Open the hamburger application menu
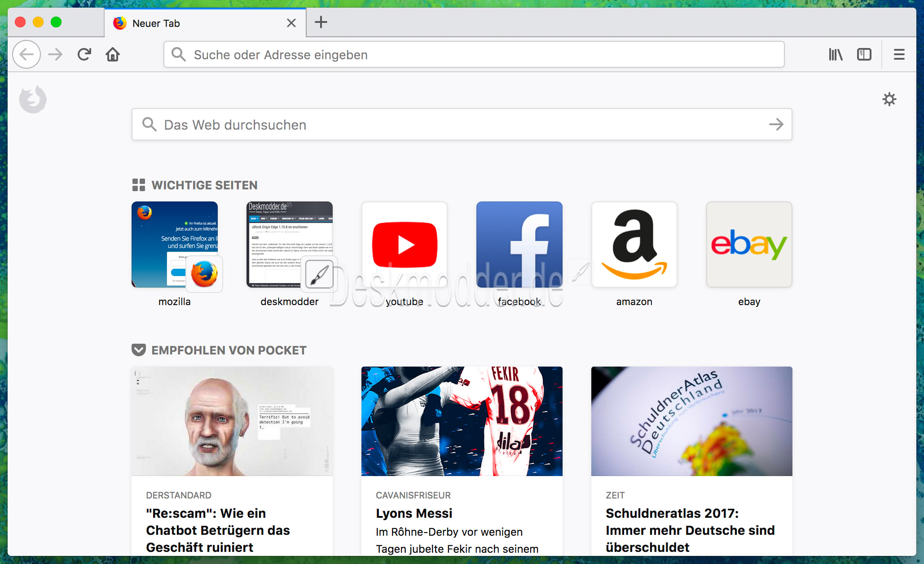Image resolution: width=924 pixels, height=564 pixels. tap(899, 55)
